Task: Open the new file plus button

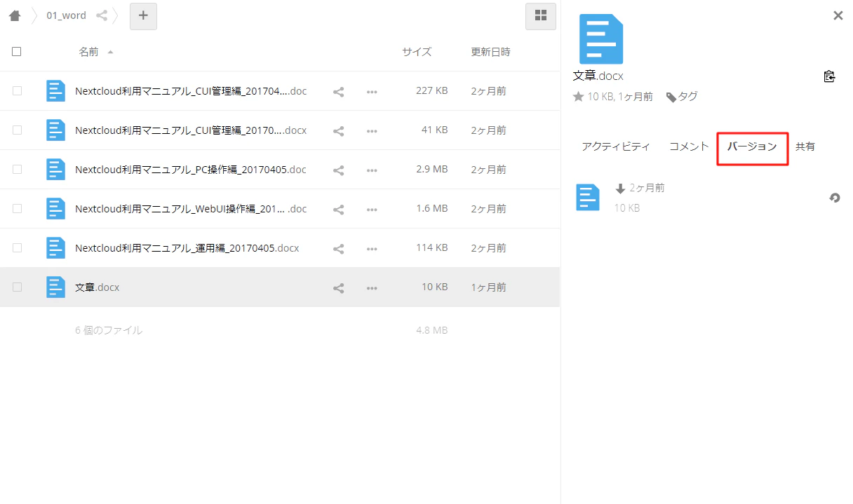Action: 143,15
